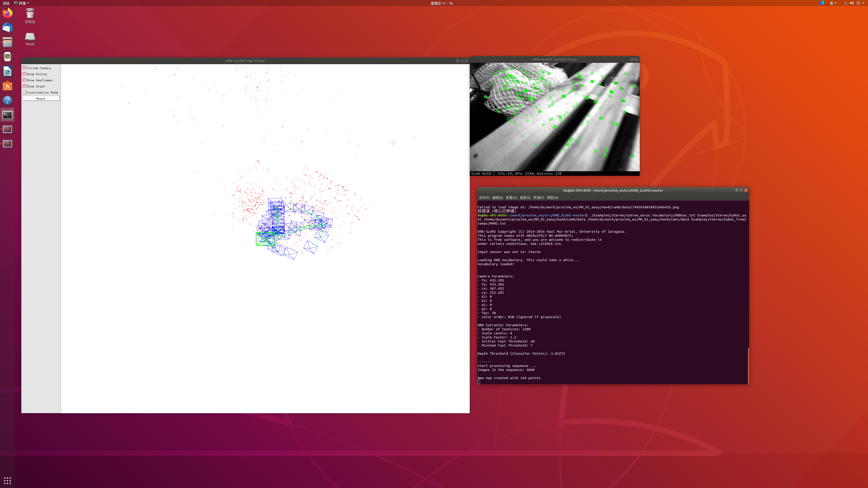Toggle the Follow Camera checkbox
The width and height of the screenshot is (868, 488).
click(25, 68)
